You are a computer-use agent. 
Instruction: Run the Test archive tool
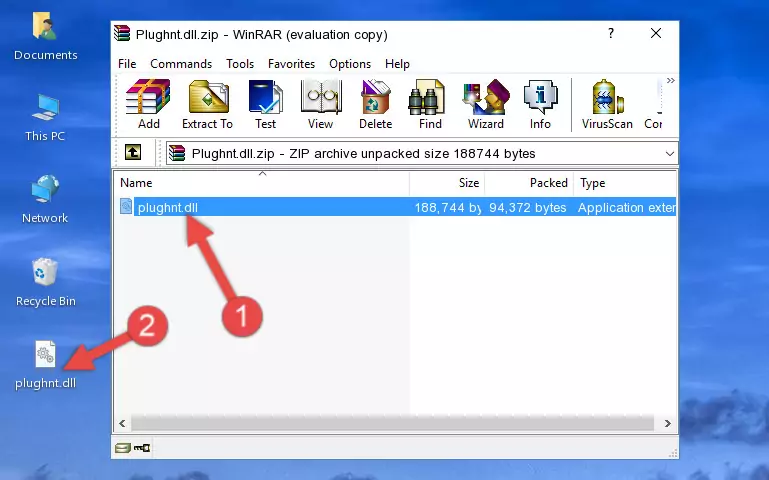[x=265, y=104]
